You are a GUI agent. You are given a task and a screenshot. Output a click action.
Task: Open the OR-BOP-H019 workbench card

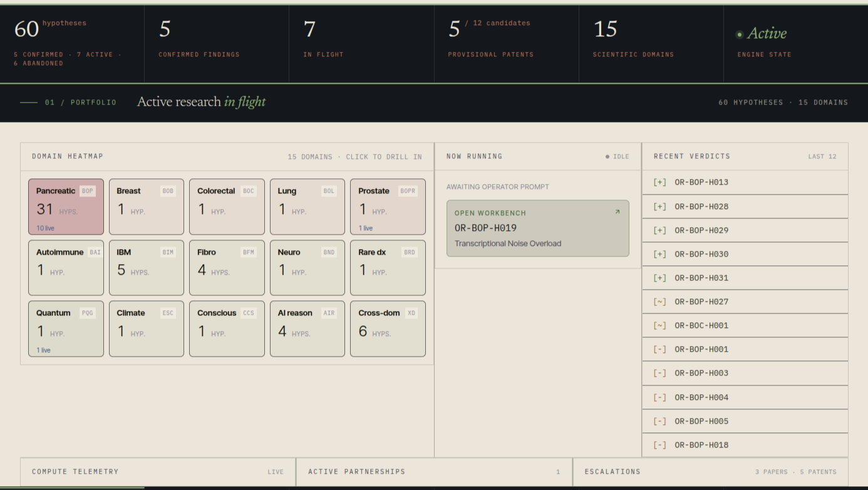pos(538,228)
